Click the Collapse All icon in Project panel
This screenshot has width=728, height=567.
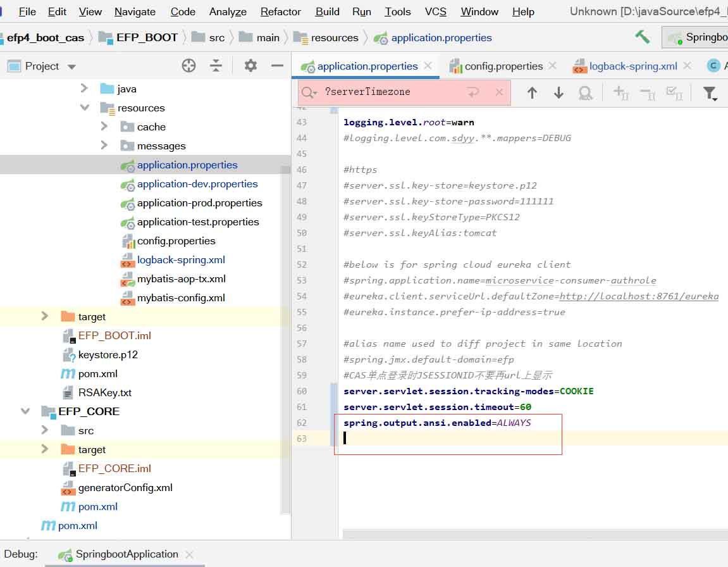[x=216, y=66]
